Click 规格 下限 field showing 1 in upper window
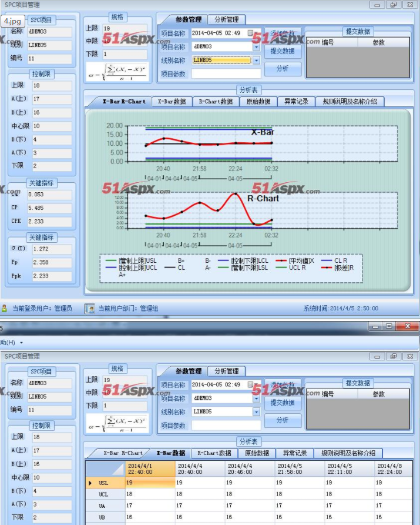This screenshot has width=420, height=525. pyautogui.click(x=125, y=54)
